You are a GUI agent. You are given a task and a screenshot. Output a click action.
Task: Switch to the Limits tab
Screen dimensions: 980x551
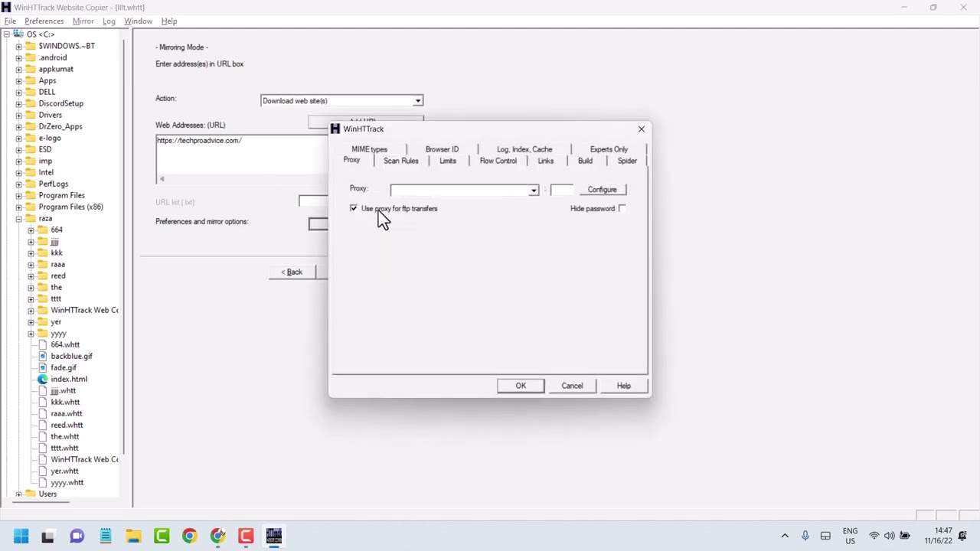[x=448, y=161]
